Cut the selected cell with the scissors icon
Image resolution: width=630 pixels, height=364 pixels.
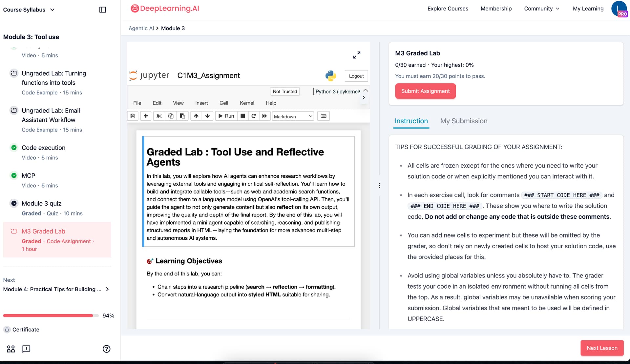(x=159, y=116)
